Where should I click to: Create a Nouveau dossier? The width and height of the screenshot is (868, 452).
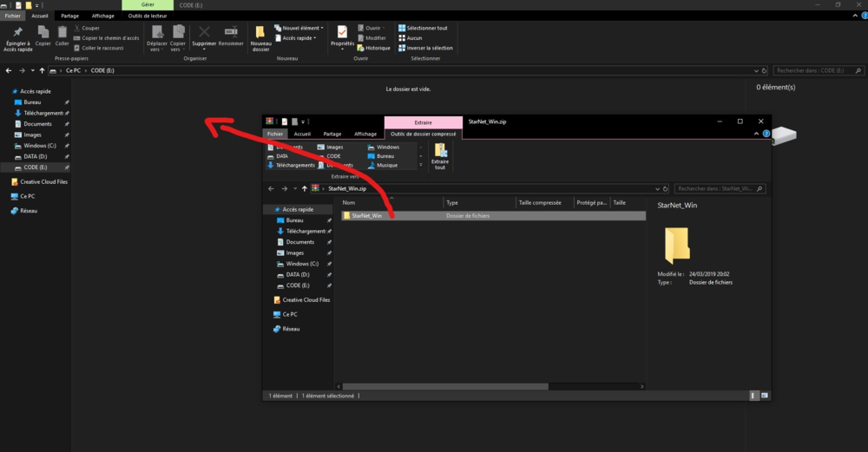click(260, 39)
